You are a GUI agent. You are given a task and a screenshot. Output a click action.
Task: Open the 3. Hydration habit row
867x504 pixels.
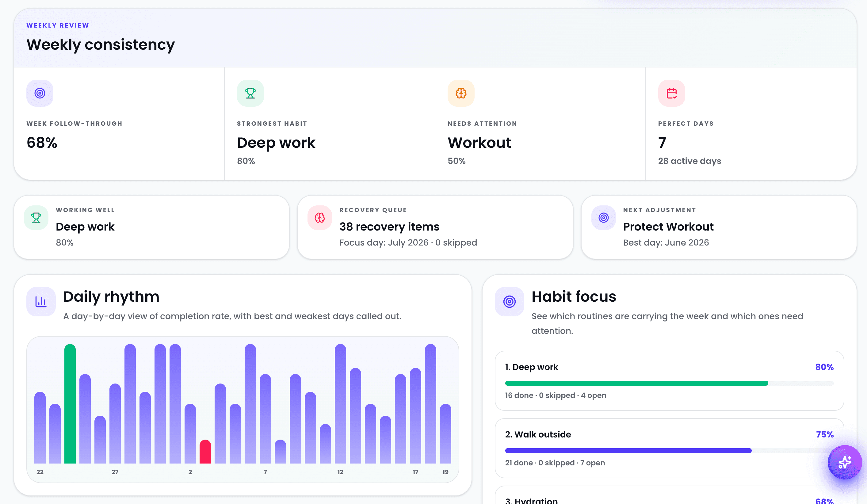tap(669, 495)
